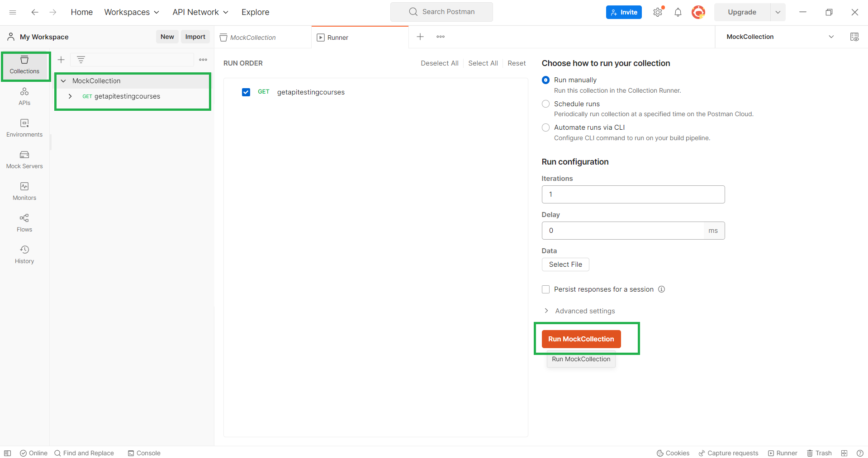Open a new tab with plus icon
Image resolution: width=868 pixels, height=458 pixels.
point(420,37)
